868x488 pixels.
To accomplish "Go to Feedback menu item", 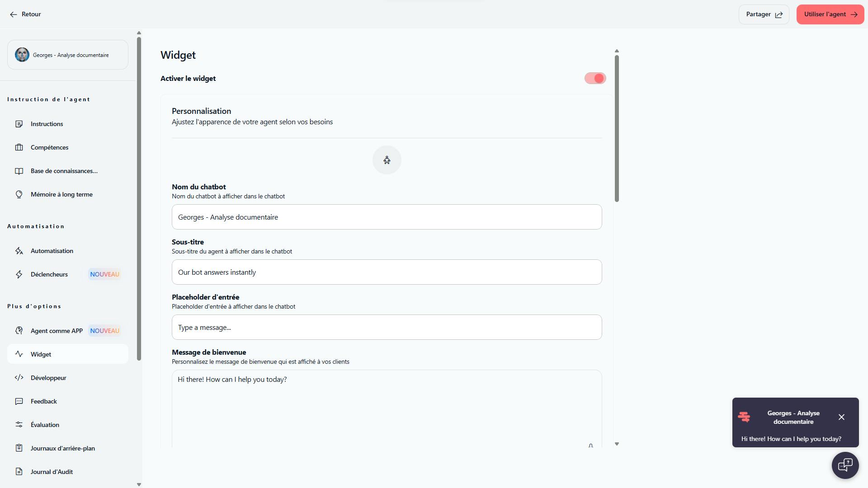I will click(44, 401).
